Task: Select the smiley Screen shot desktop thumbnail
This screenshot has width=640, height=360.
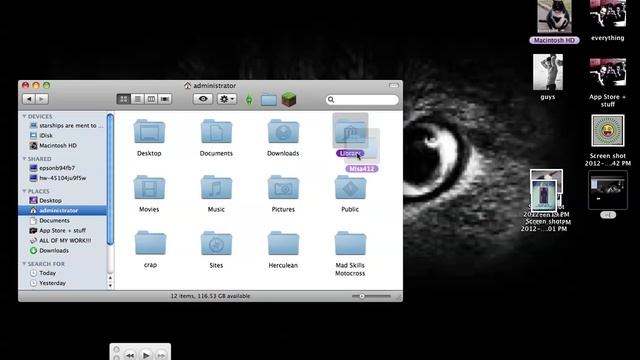Action: (608, 131)
